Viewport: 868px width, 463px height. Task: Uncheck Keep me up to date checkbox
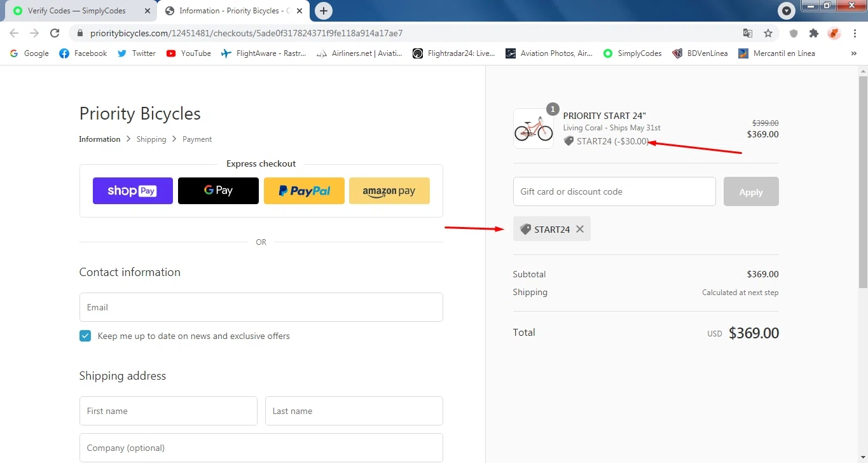point(85,336)
